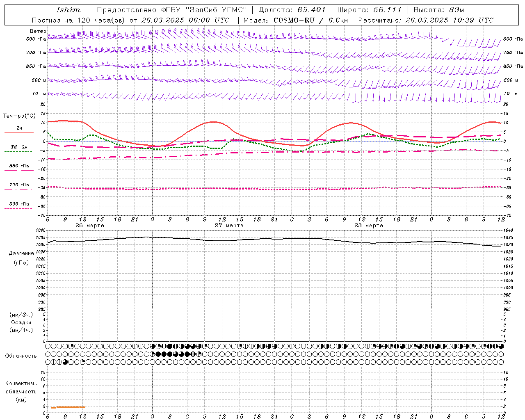Click the longitude value "Долгота: 69.401"
This screenshot has height=420, width=525.
(292, 10)
